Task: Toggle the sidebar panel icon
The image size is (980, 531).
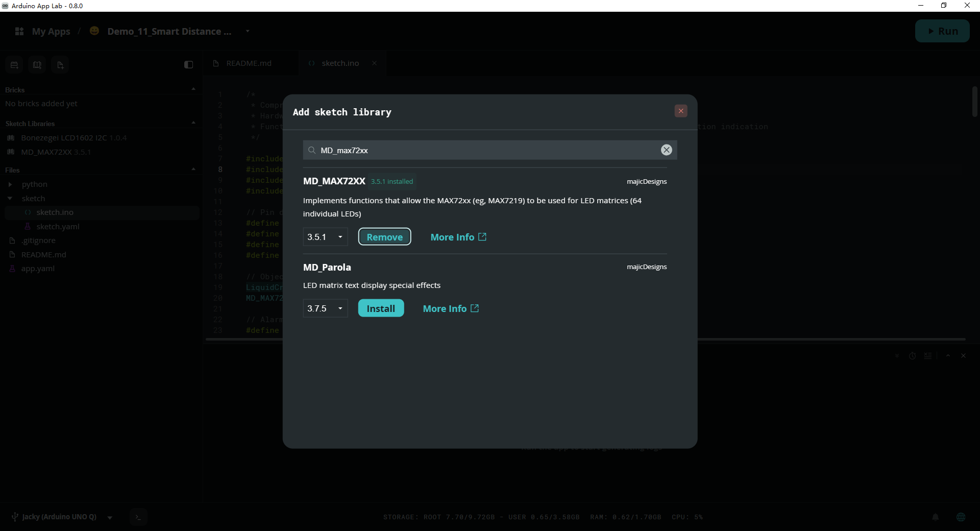Action: (x=188, y=64)
